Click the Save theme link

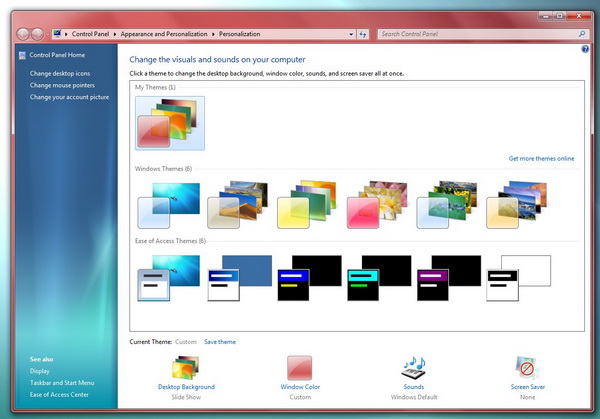pos(220,342)
